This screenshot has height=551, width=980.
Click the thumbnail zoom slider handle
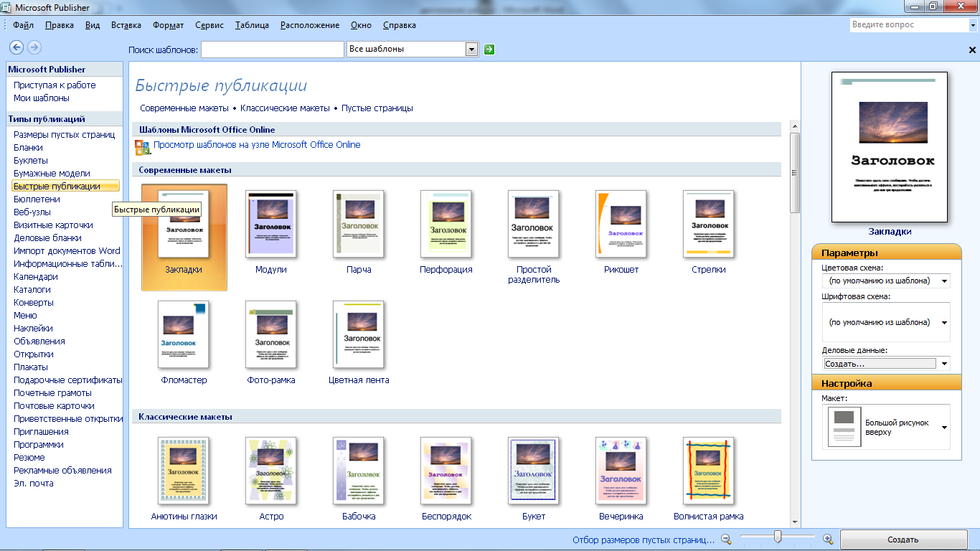[777, 537]
